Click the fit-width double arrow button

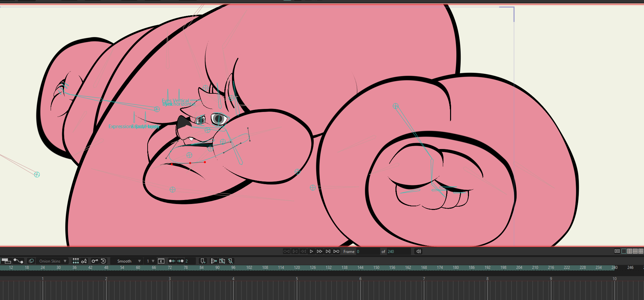[x=617, y=251]
